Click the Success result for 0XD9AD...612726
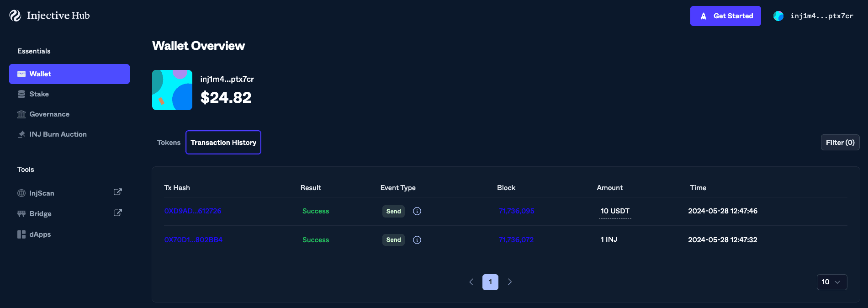868x308 pixels. pyautogui.click(x=316, y=211)
